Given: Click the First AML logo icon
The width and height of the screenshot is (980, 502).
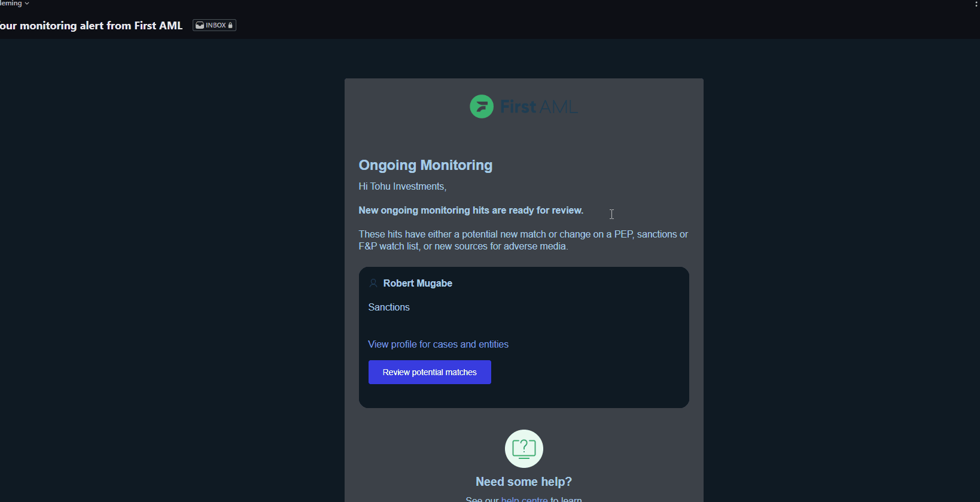Looking at the screenshot, I should click(482, 107).
